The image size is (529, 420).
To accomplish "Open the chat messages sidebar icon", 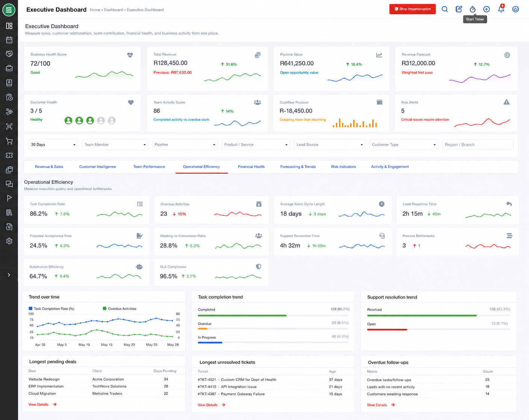I will point(9,184).
